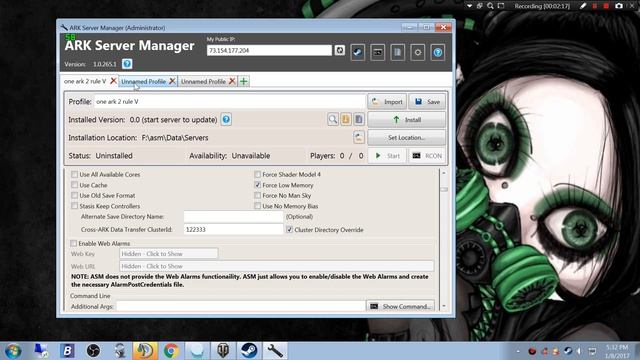Open the blue B taskbar application
Screen dimensions: 640x360
[x=67, y=351]
